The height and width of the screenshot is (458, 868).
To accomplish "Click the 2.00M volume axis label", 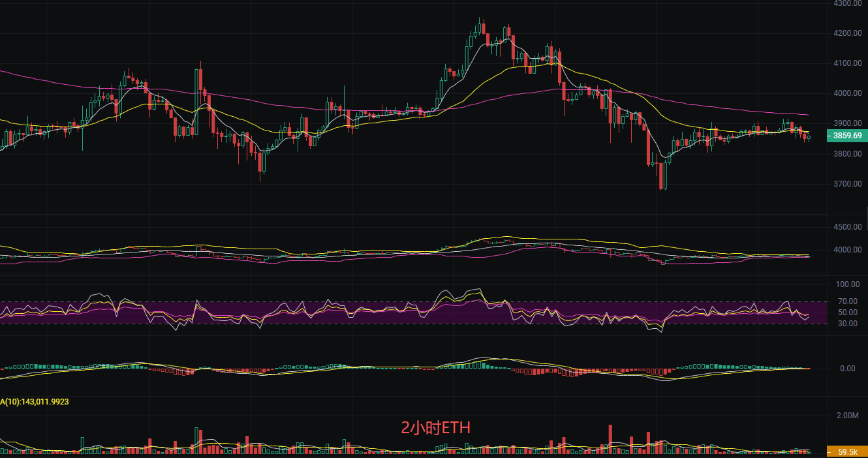I will pos(847,416).
